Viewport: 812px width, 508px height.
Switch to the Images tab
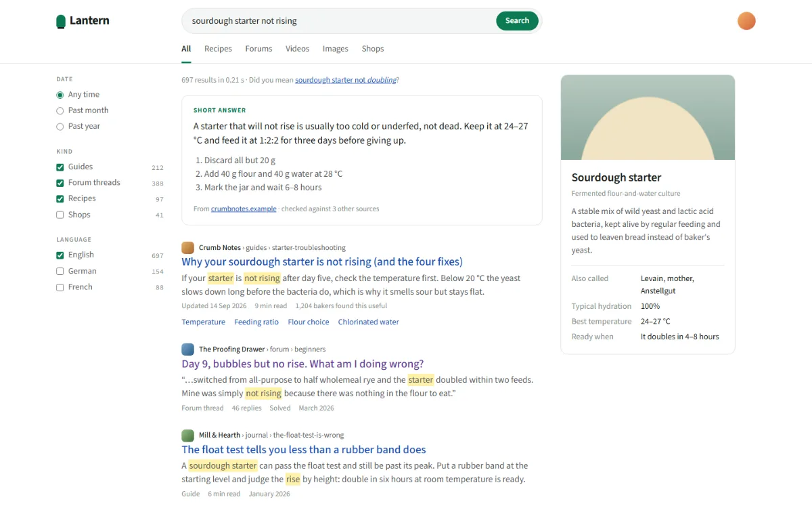coord(335,49)
